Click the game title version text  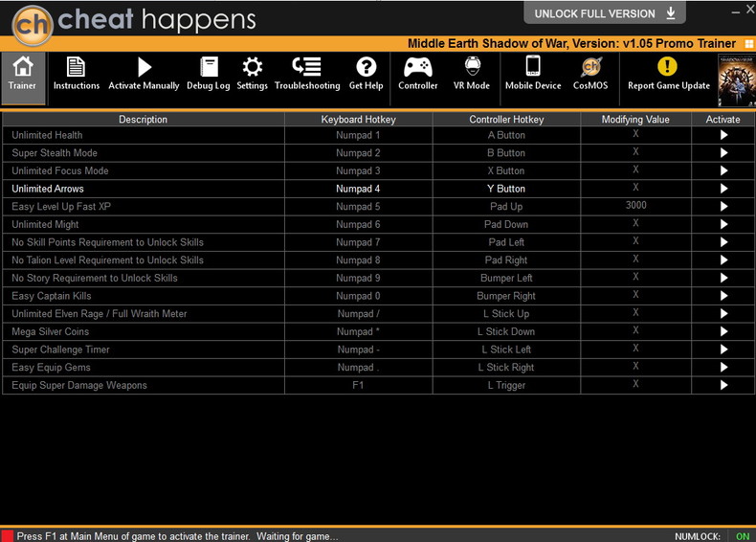coord(572,43)
